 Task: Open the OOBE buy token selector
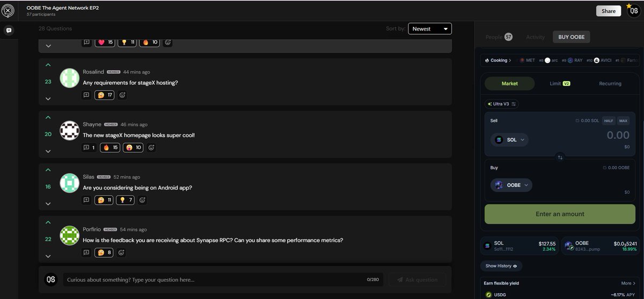pyautogui.click(x=511, y=185)
